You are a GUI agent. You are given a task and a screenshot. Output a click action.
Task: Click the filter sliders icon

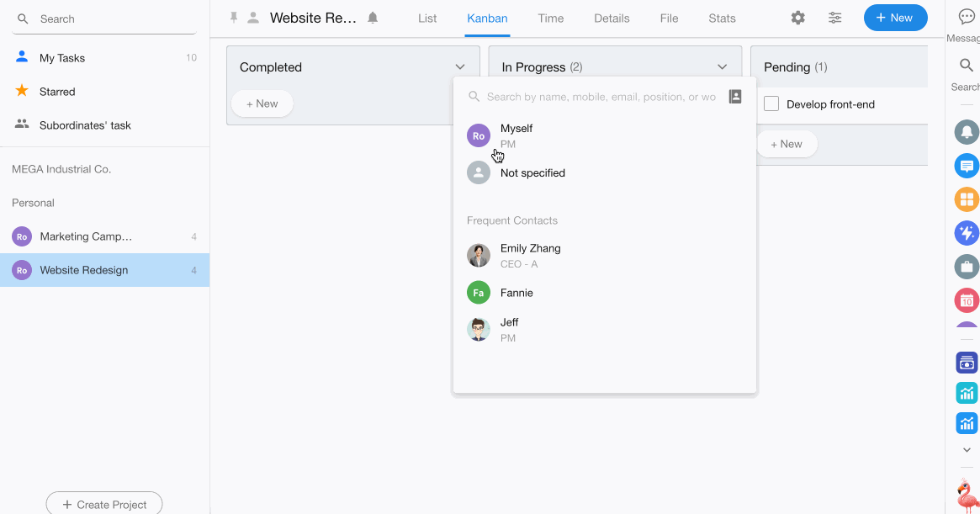834,18
